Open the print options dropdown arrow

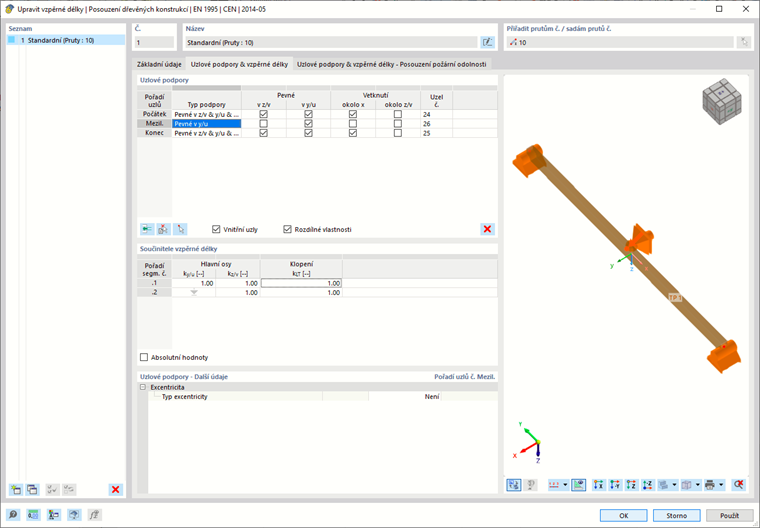coord(721,484)
